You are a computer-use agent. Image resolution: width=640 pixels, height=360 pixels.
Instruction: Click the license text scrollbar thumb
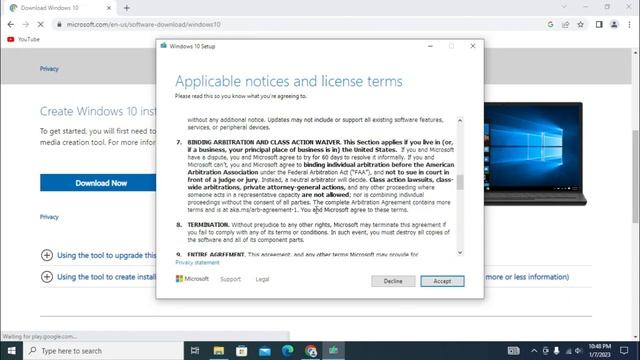pyautogui.click(x=460, y=182)
